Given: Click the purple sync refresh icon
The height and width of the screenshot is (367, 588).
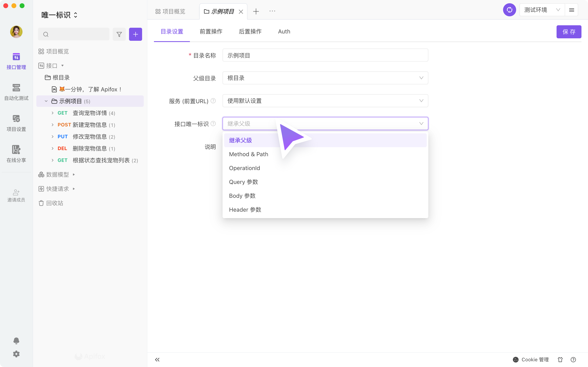Looking at the screenshot, I should point(509,10).
